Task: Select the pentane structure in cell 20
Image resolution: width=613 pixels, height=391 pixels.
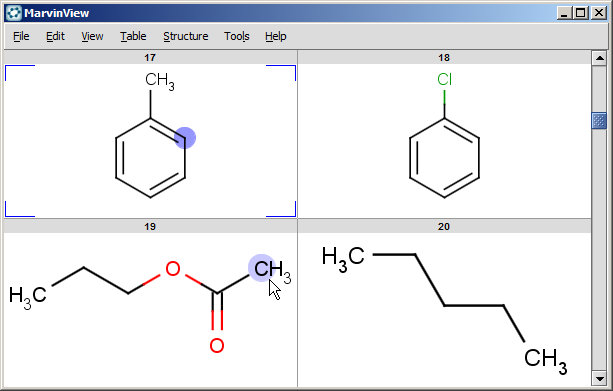Action: point(444,311)
